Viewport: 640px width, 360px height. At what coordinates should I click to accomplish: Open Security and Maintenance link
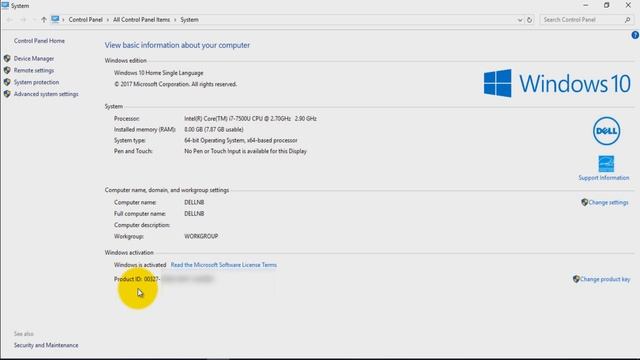[46, 345]
